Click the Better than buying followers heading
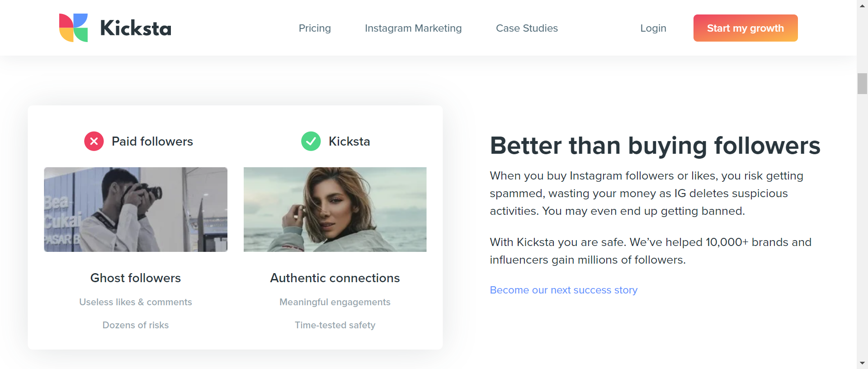868x369 pixels. tap(655, 146)
